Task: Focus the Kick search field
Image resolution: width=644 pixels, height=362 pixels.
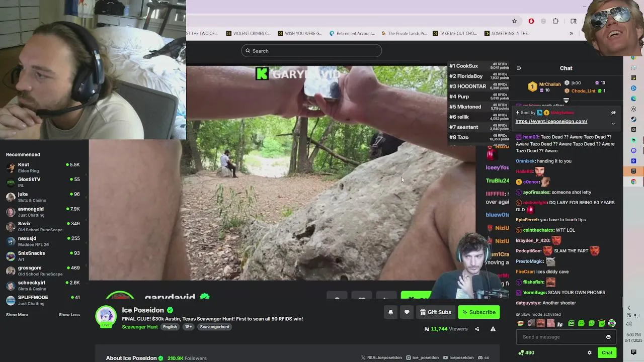Action: [311, 51]
